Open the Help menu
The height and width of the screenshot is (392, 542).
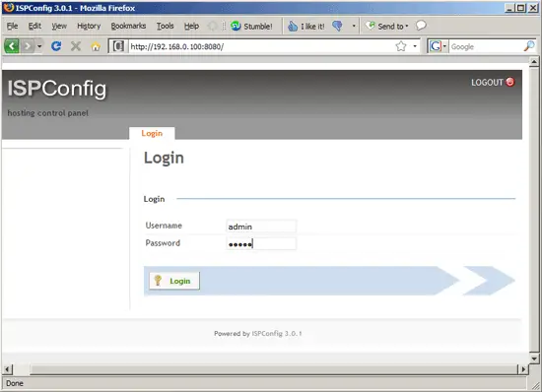(191, 26)
